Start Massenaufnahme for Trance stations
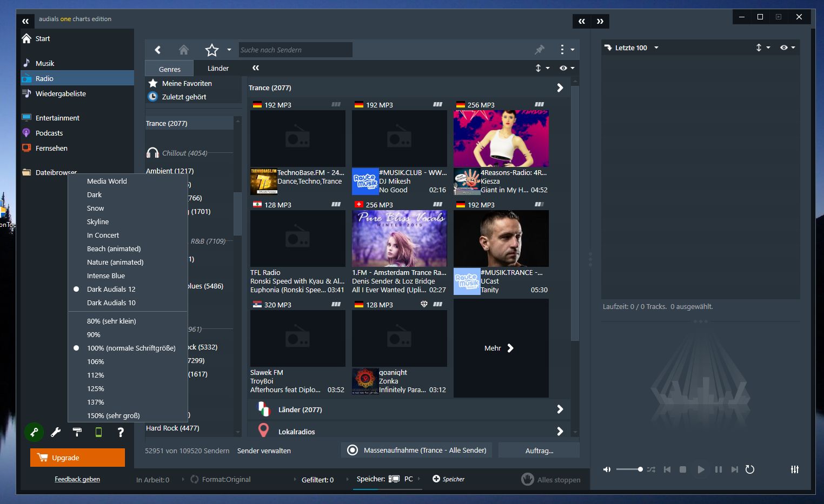This screenshot has height=504, width=824. tap(416, 450)
